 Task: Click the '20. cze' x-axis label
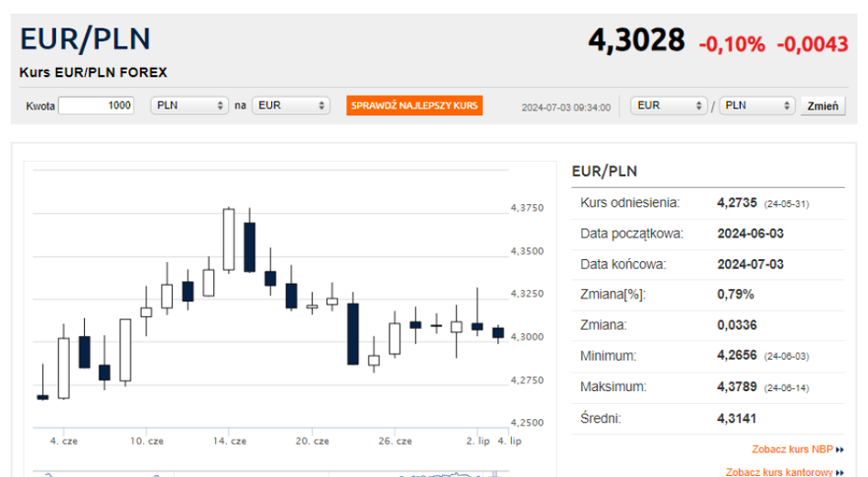point(312,441)
